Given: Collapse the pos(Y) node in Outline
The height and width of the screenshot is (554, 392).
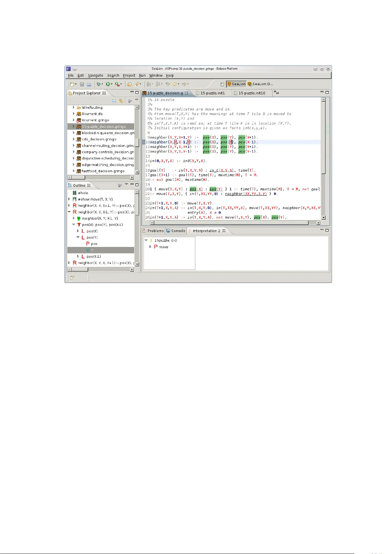Looking at the screenshot, I should (78, 237).
